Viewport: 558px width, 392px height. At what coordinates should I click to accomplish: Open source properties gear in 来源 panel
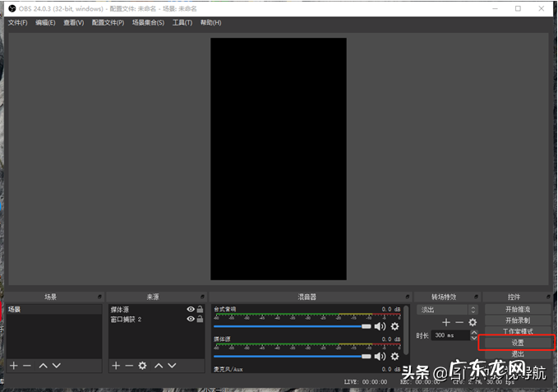click(x=142, y=365)
